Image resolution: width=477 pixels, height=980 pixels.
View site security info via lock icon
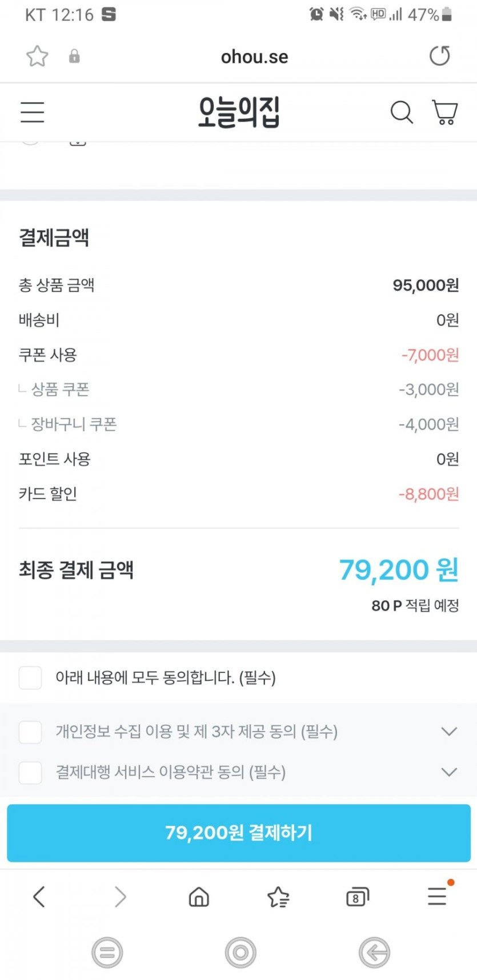click(x=74, y=57)
